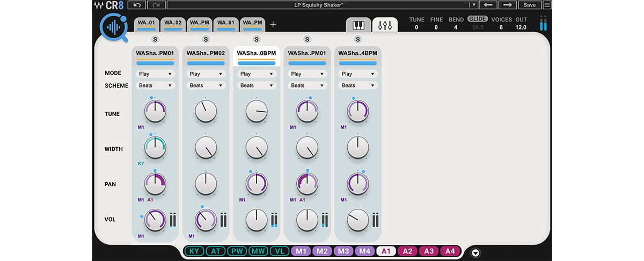Select the PW modulation source
644x261 pixels.
pyautogui.click(x=236, y=251)
